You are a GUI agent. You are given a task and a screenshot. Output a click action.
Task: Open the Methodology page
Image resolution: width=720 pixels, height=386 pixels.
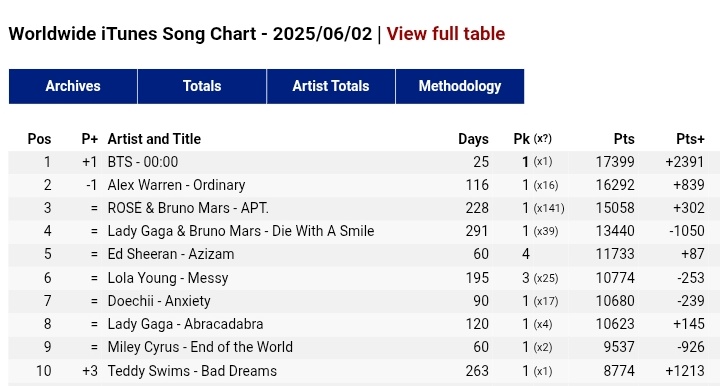click(460, 86)
